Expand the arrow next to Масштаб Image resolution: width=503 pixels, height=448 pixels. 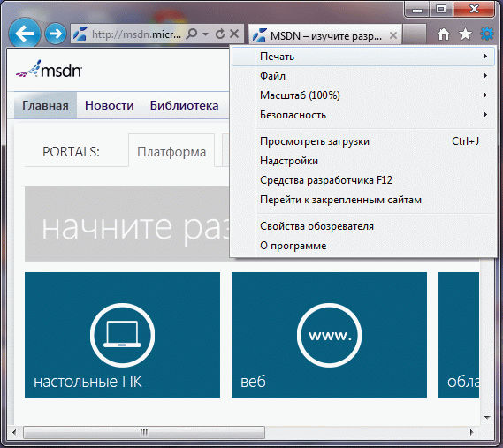pos(485,95)
